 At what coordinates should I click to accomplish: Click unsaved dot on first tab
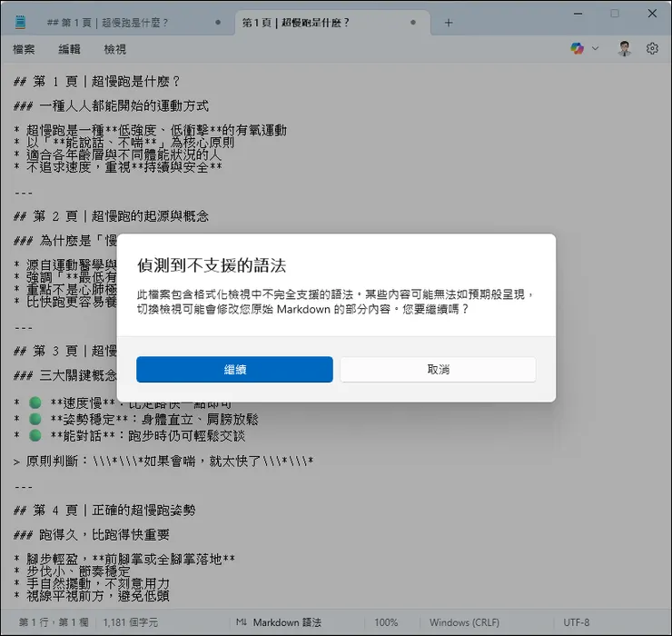218,23
